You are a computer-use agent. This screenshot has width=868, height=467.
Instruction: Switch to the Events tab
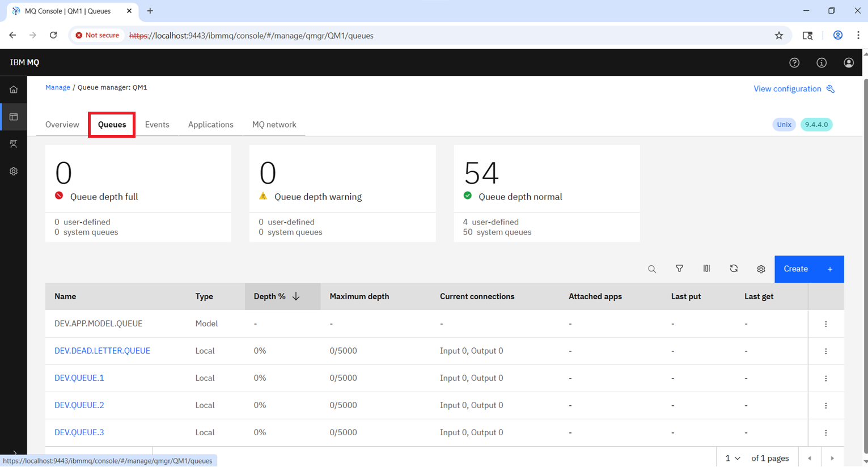(157, 125)
